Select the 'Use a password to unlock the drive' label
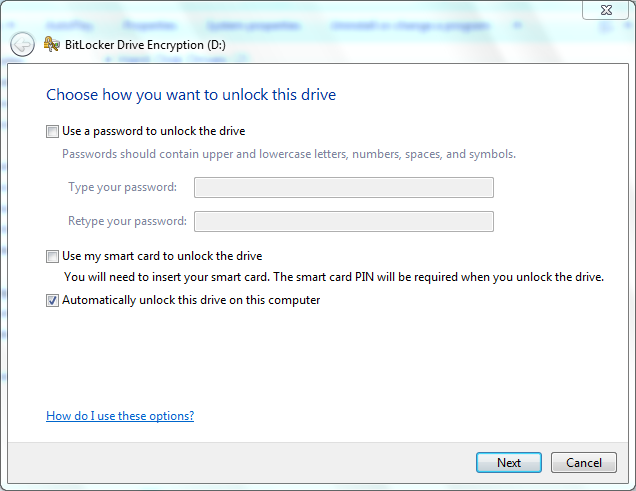 [154, 131]
